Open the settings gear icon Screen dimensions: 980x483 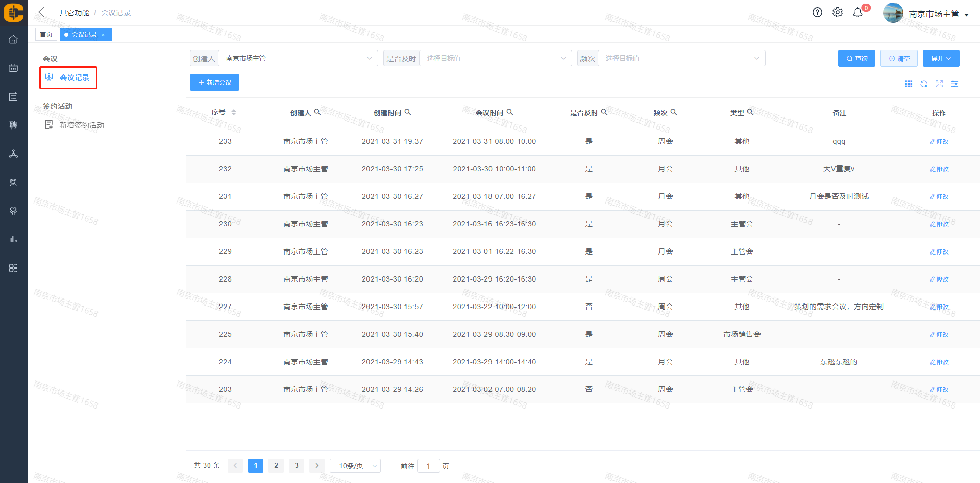838,13
